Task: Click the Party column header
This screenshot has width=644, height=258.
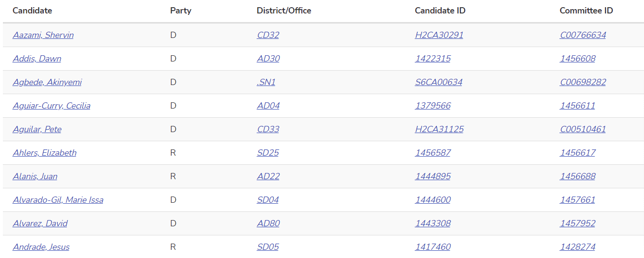Action: tap(181, 11)
